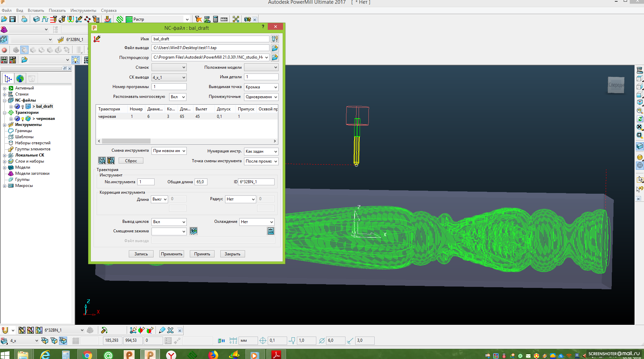Toggle the checkmark status icon next to bal_draft
The width and height of the screenshot is (644, 359).
pos(17,107)
